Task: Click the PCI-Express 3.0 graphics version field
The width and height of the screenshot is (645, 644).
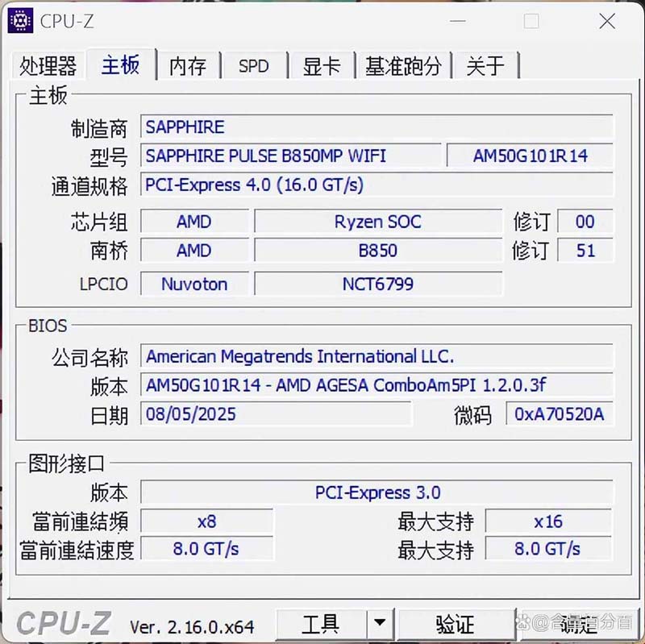Action: click(x=377, y=492)
